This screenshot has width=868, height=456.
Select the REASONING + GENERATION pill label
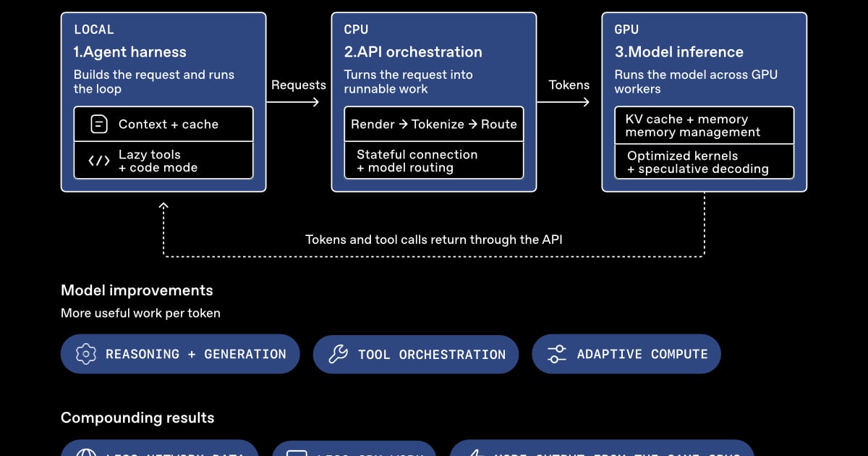[x=196, y=354]
